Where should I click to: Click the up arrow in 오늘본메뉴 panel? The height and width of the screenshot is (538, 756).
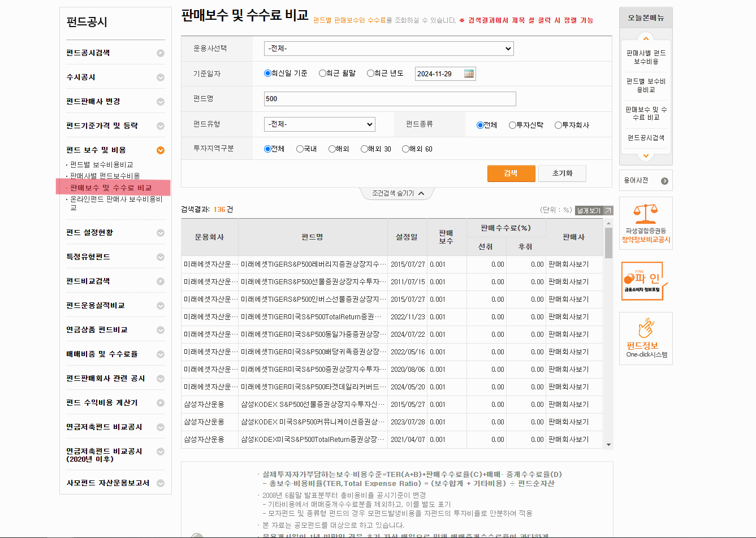point(646,38)
